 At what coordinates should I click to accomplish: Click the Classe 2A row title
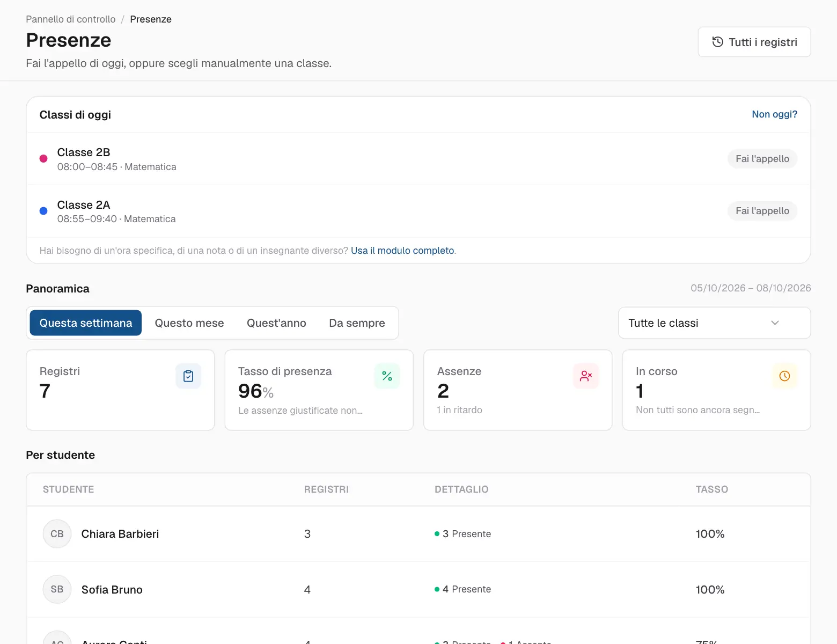coord(84,205)
